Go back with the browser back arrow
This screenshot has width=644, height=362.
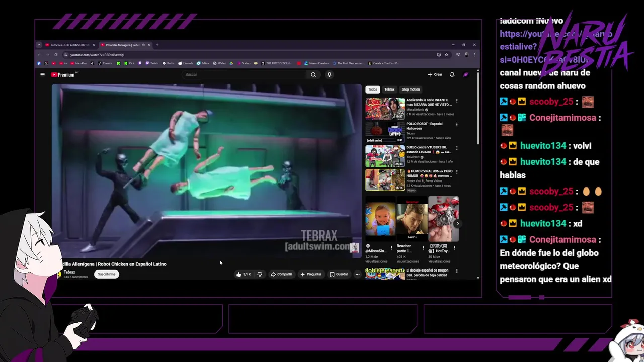click(39, 55)
